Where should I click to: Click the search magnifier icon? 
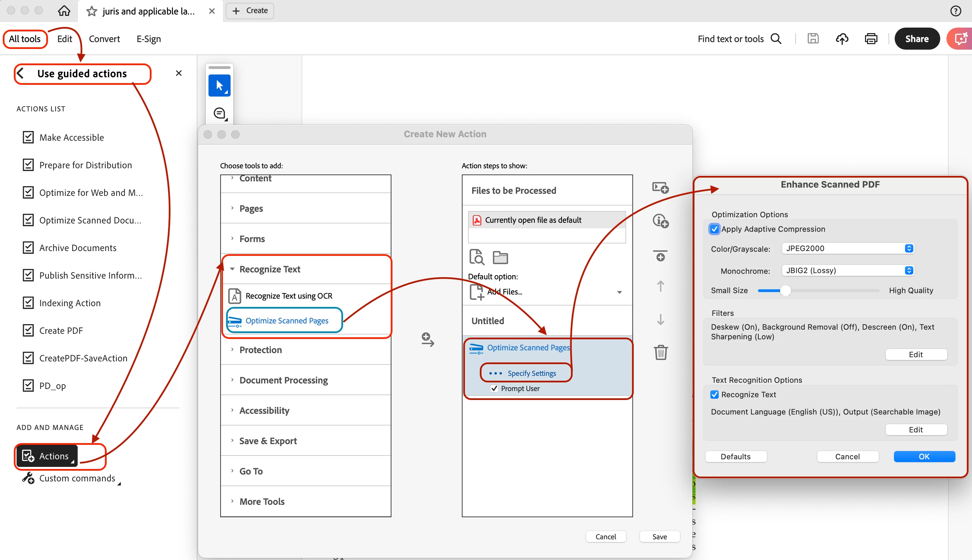tap(776, 39)
